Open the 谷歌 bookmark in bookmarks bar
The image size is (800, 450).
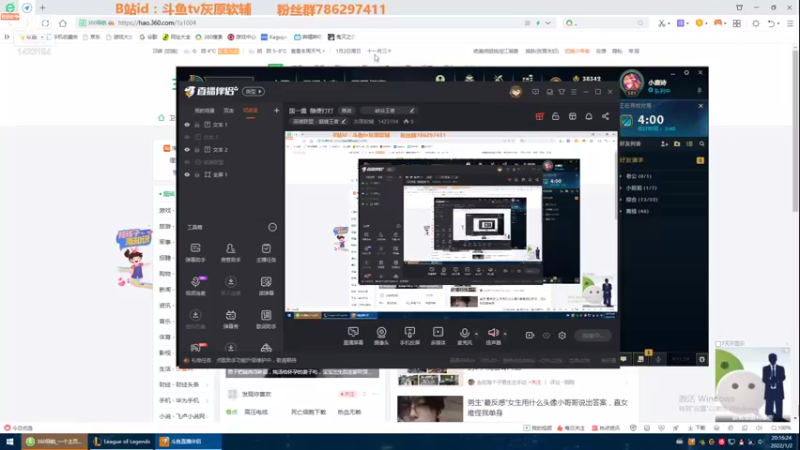(x=149, y=37)
